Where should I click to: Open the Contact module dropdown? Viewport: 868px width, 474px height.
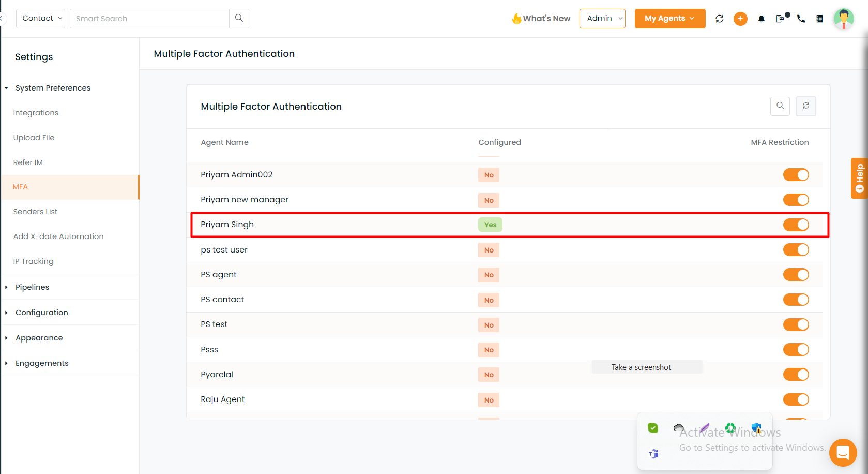(40, 18)
